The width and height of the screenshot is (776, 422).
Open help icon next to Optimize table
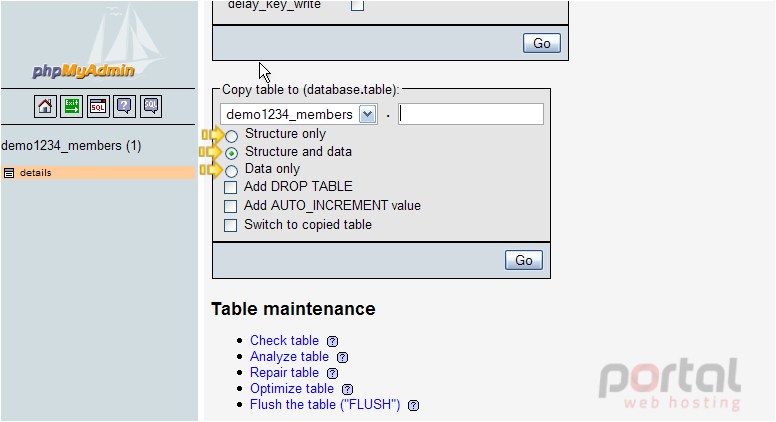tap(347, 389)
